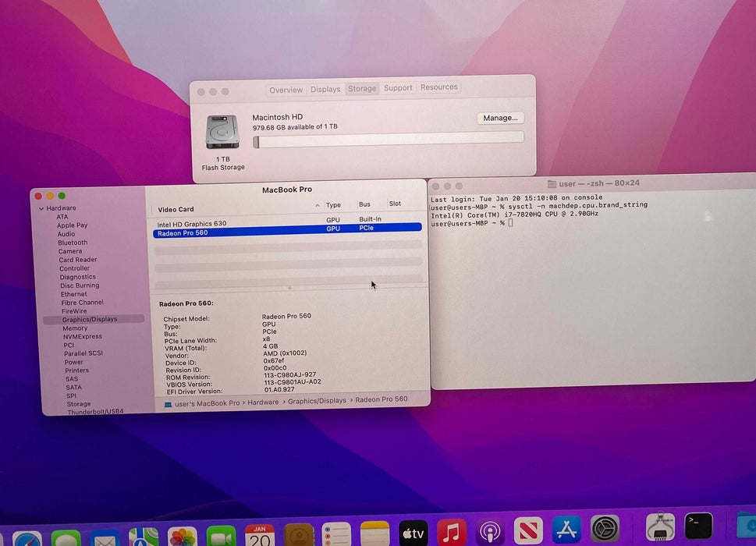Click the Macintosh HD drive icon

pos(222,132)
